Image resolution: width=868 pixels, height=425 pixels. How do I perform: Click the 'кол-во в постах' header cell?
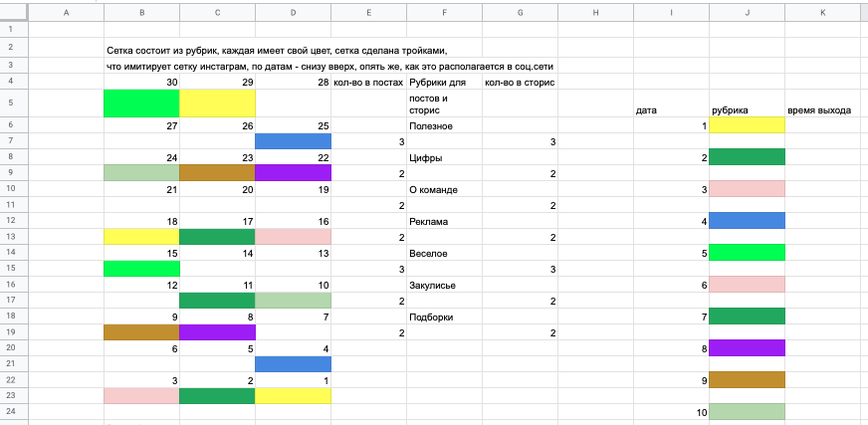pyautogui.click(x=368, y=82)
